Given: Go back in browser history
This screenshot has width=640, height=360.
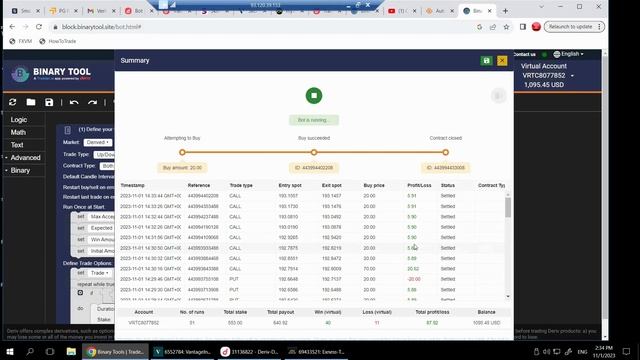Looking at the screenshot, I should [x=12, y=27].
